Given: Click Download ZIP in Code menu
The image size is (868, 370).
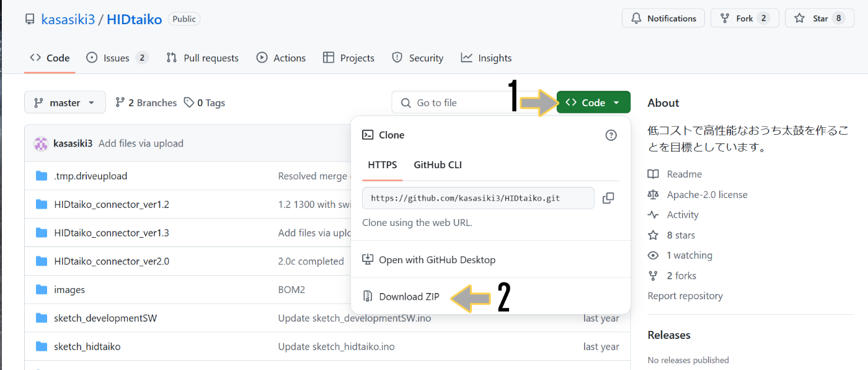Looking at the screenshot, I should (401, 296).
